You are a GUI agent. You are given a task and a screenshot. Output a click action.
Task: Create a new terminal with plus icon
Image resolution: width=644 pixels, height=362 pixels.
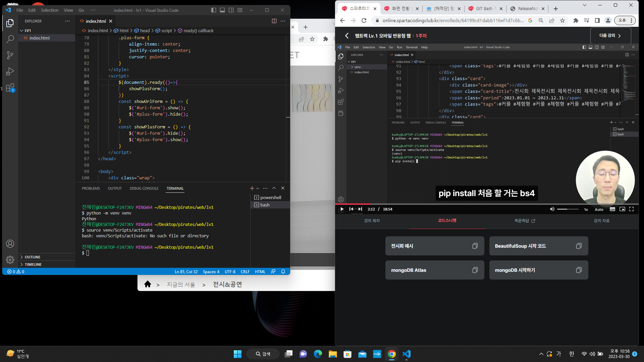click(252, 188)
